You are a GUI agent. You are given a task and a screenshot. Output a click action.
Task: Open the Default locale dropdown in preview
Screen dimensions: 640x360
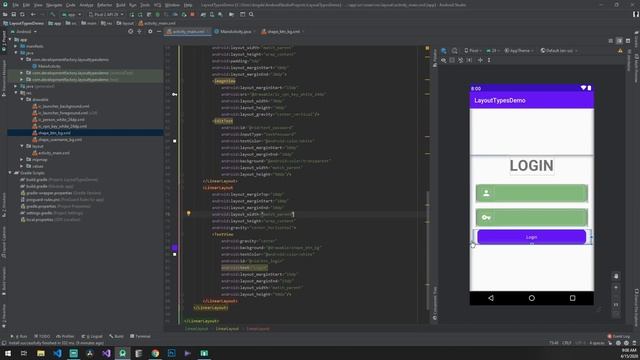(558, 51)
